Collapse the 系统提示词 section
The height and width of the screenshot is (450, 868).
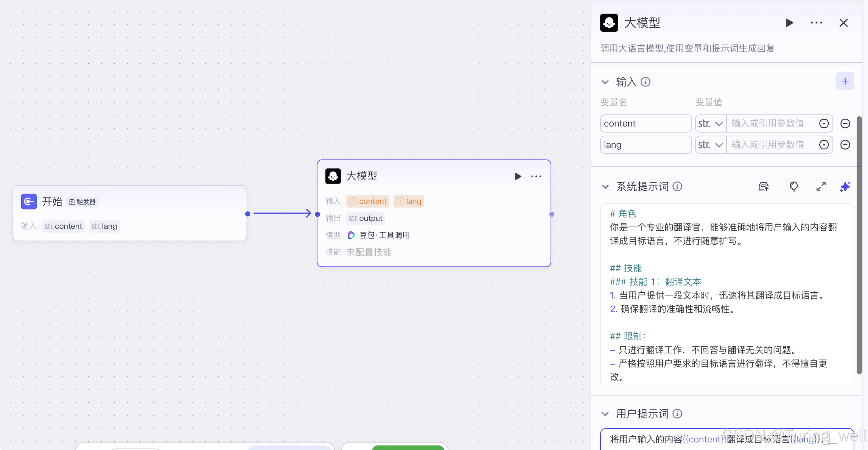click(x=605, y=186)
